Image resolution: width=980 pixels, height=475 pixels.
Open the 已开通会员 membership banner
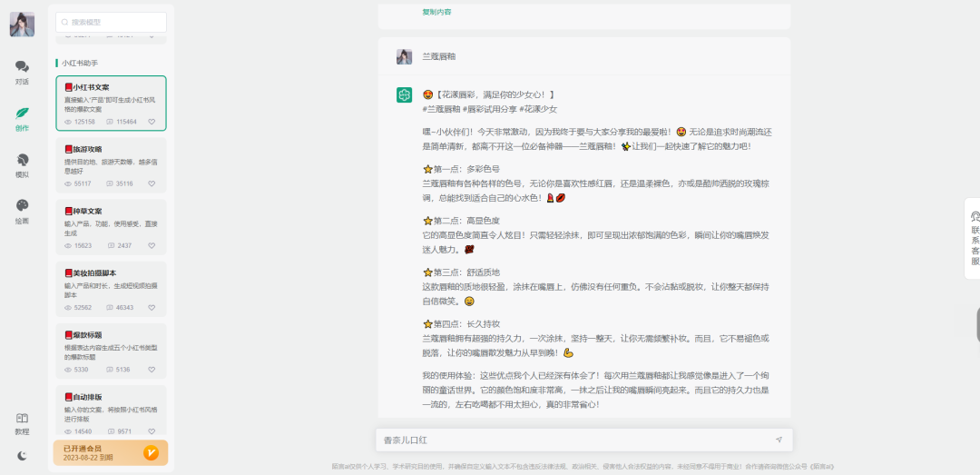(111, 452)
